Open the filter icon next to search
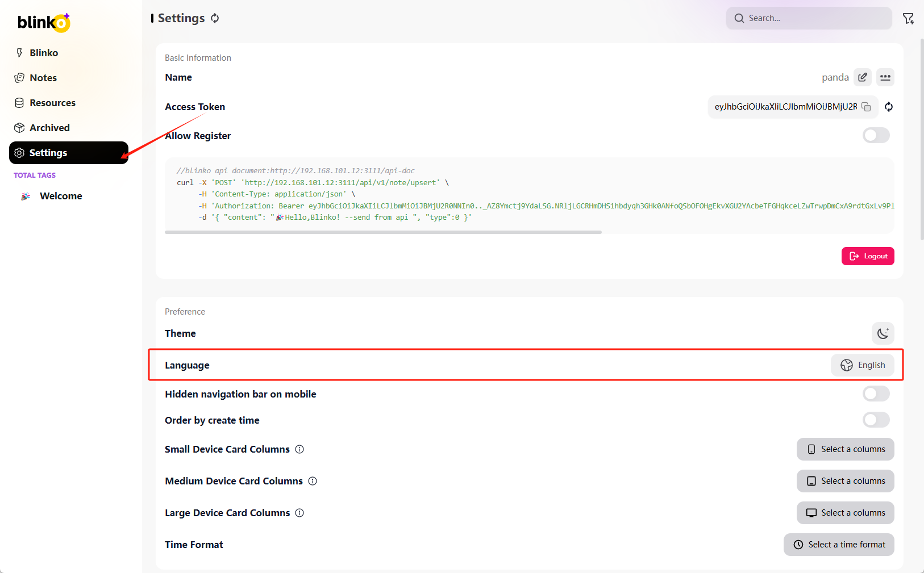This screenshot has width=924, height=573. click(908, 18)
